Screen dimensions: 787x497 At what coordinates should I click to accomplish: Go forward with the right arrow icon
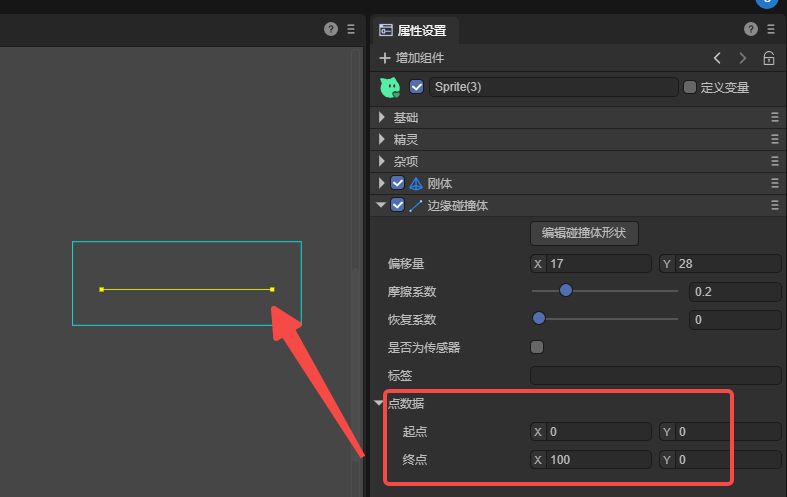pos(742,58)
